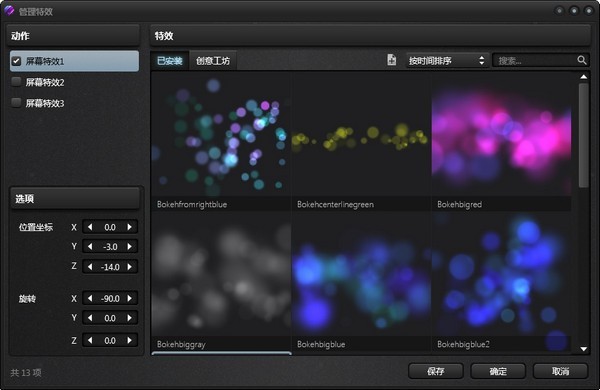Screen dimensions: 600x390
Task: Increase rotation Y with right arrow
Action: click(x=130, y=318)
